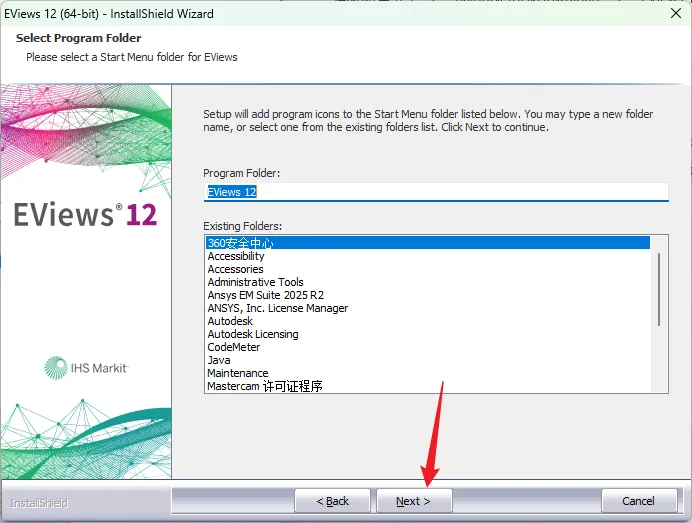
Task: Choose the Autodesk Licensing folder
Action: [428, 334]
